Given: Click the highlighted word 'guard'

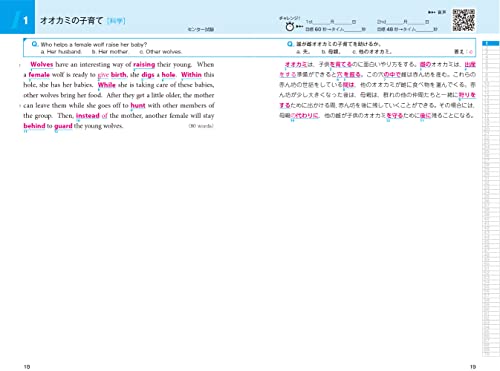Looking at the screenshot, I should click(63, 126).
